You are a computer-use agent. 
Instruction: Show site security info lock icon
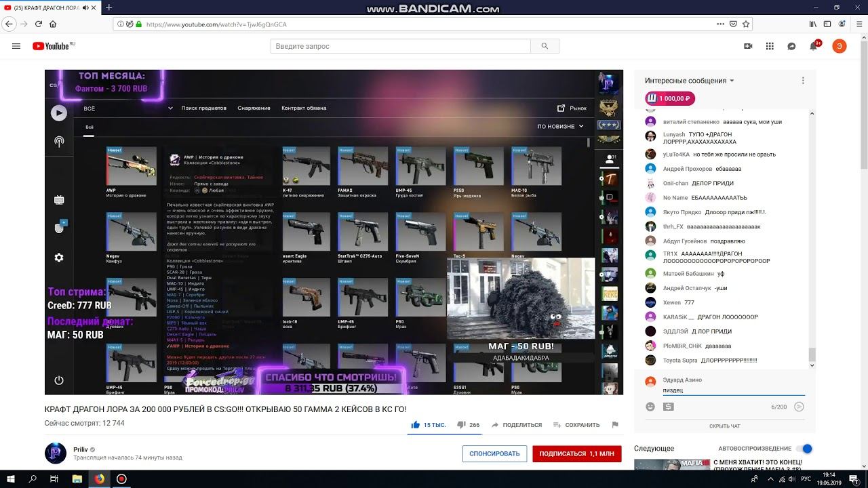138,24
